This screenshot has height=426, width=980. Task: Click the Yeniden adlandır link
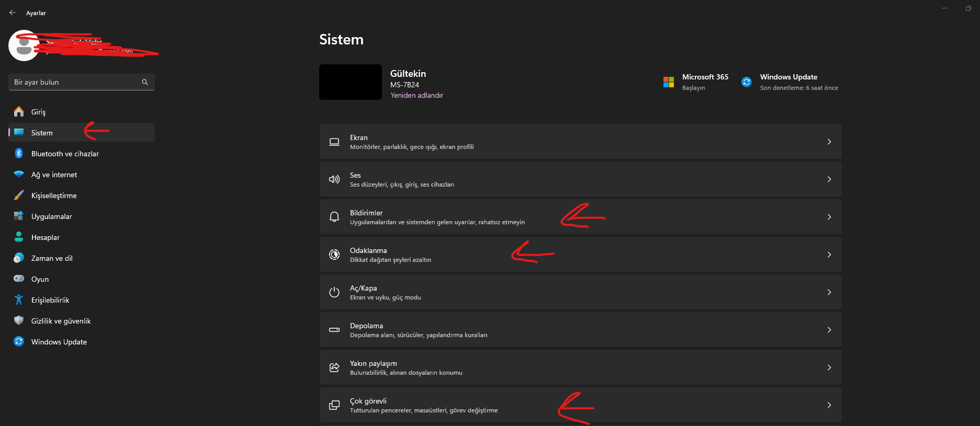[416, 95]
